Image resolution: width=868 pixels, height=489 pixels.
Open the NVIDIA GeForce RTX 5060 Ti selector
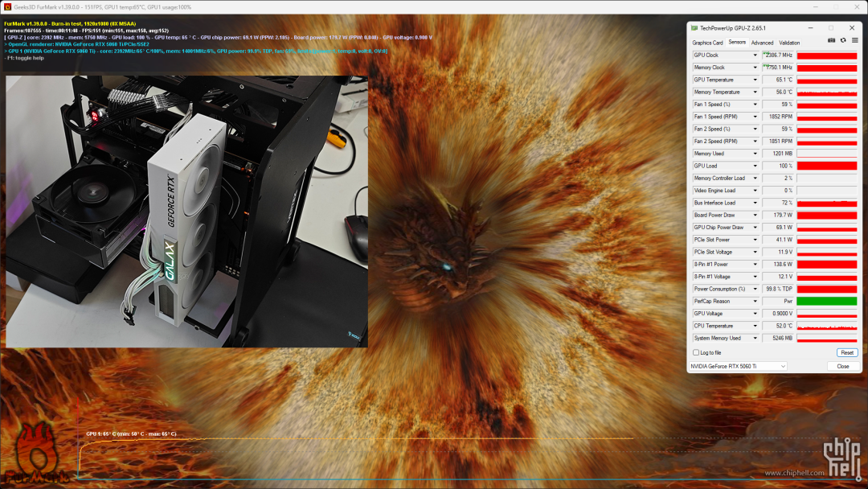pyautogui.click(x=738, y=366)
